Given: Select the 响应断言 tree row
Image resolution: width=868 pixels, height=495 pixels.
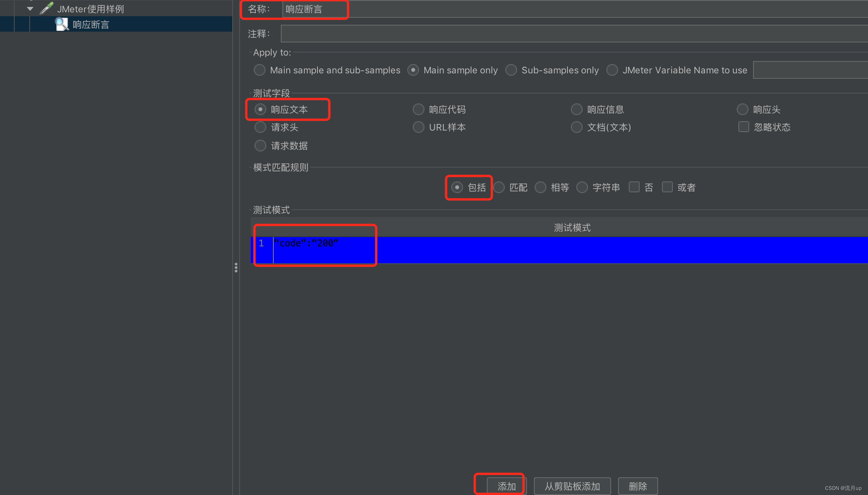Looking at the screenshot, I should [x=116, y=24].
